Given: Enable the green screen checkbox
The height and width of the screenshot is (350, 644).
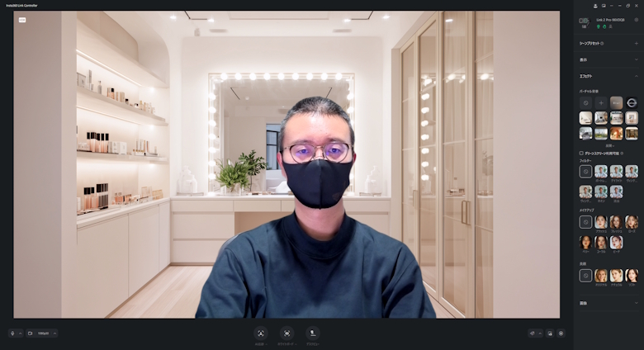Looking at the screenshot, I should [x=581, y=153].
